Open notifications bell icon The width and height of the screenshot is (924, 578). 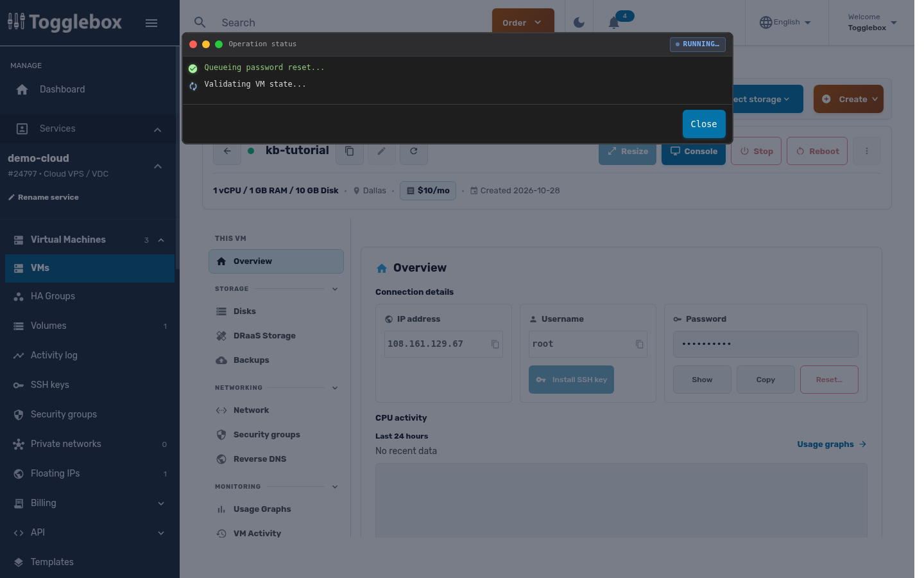tap(614, 22)
